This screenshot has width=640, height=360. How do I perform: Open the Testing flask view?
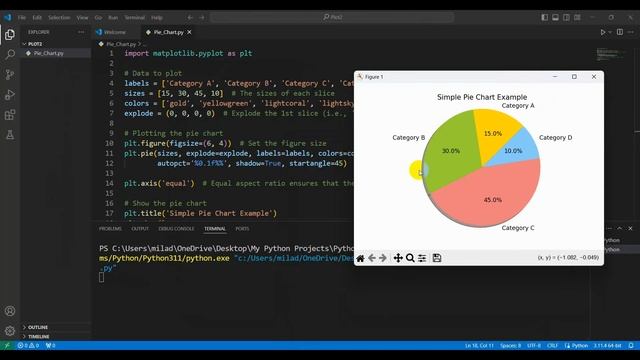tap(10, 135)
